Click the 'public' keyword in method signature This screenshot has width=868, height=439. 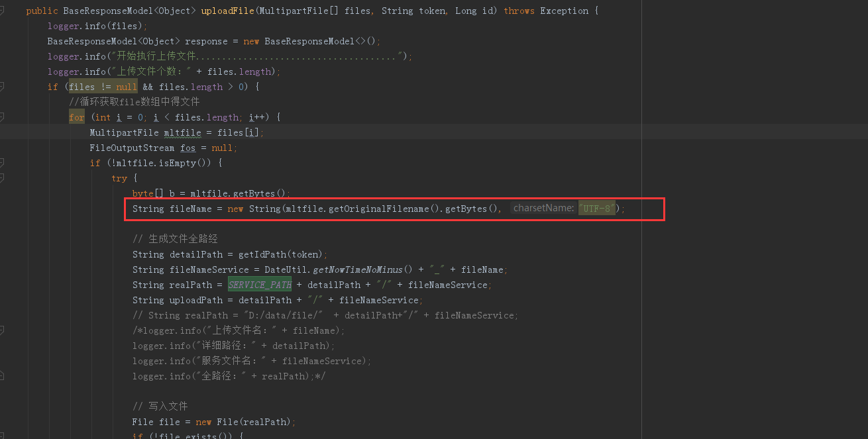[42, 11]
